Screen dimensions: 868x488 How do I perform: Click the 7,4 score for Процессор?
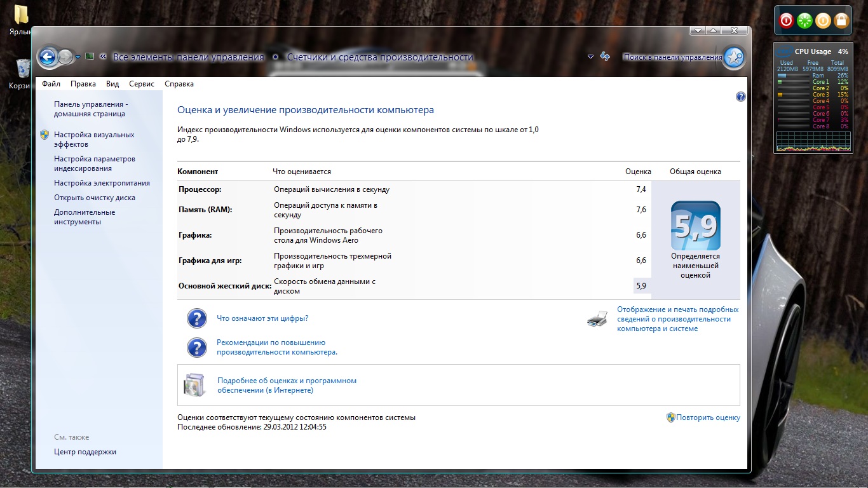point(641,189)
